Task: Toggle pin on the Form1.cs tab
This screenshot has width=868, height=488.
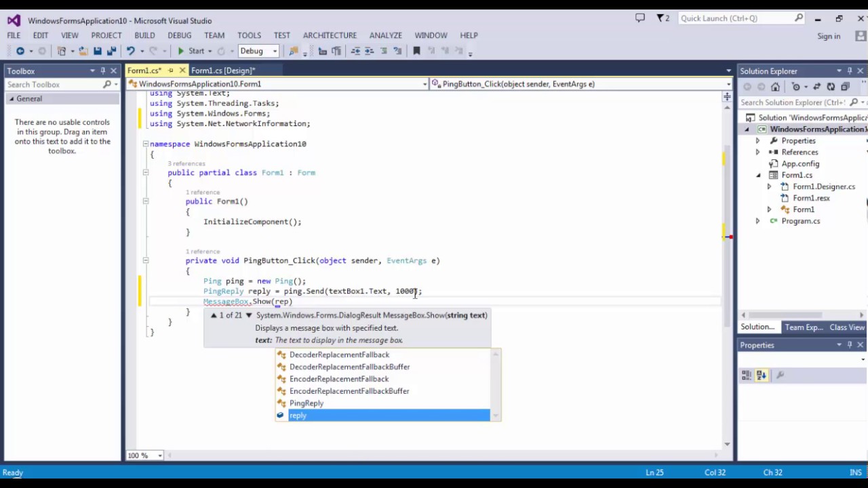Action: 171,70
